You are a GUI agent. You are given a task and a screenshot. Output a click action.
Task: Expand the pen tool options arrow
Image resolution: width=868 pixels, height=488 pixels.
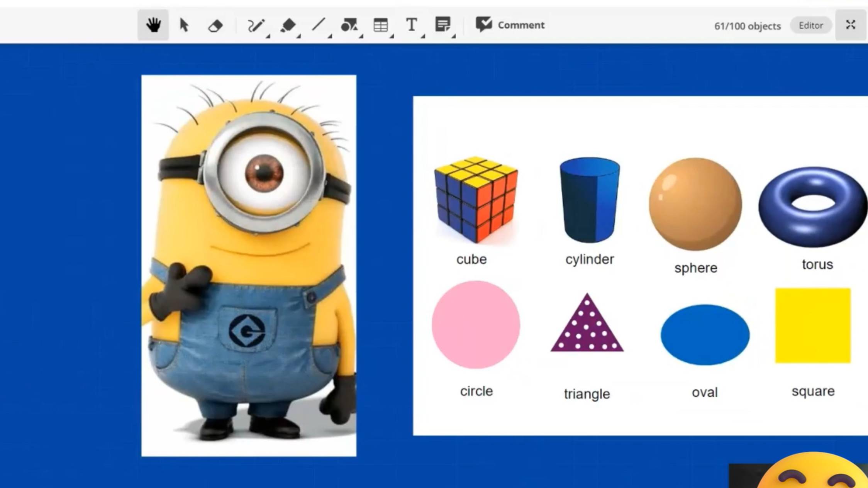(268, 36)
